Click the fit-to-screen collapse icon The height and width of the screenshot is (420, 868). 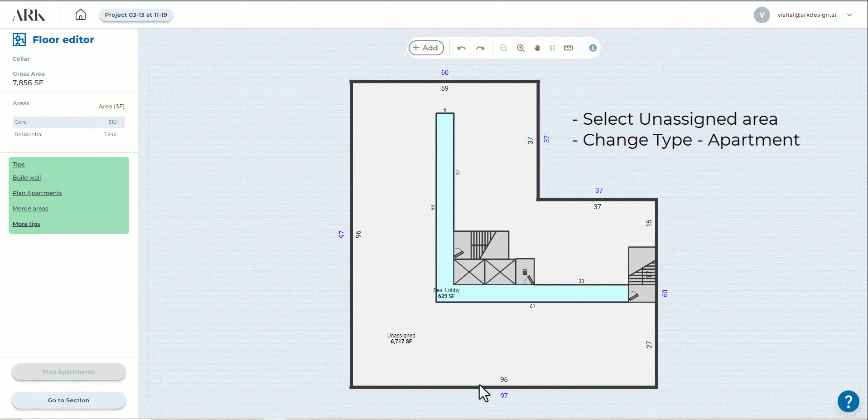click(x=552, y=48)
